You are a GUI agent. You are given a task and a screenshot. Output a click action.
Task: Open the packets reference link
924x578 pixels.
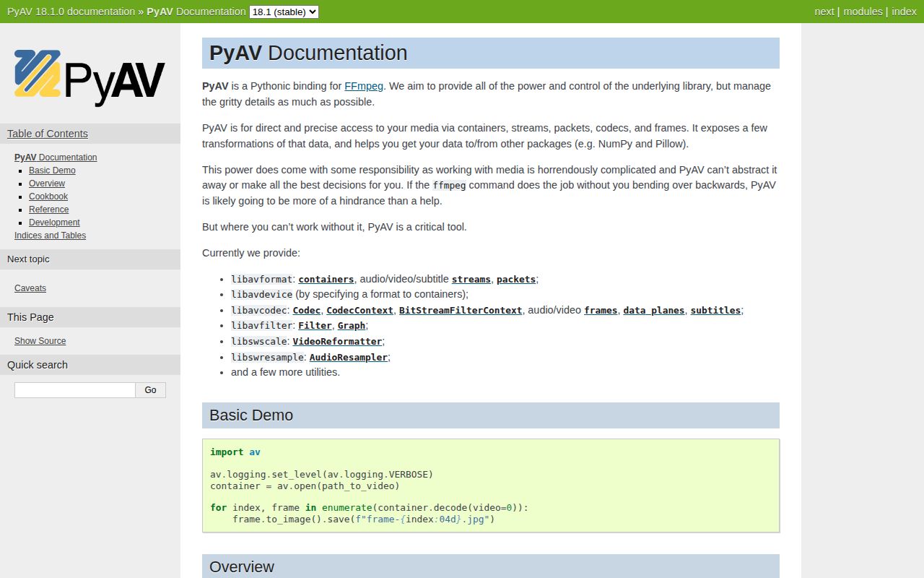[516, 280]
